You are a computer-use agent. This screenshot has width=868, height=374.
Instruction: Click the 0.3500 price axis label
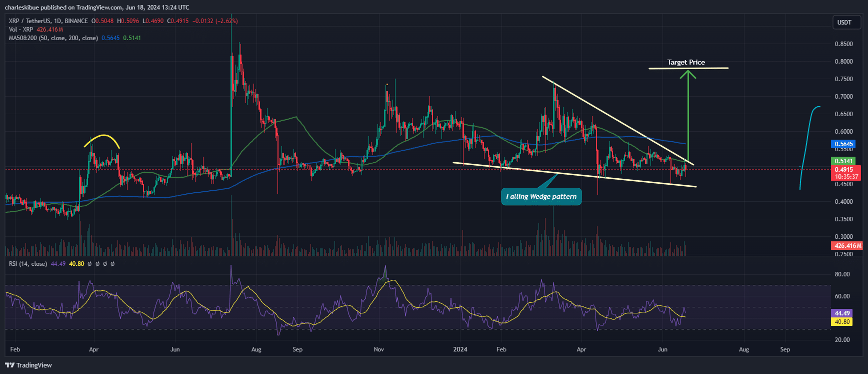click(844, 219)
